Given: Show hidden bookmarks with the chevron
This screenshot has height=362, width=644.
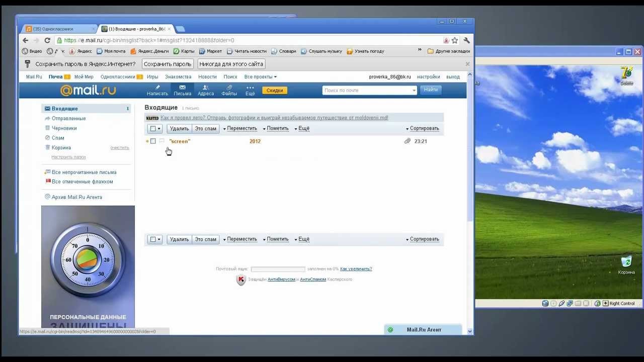Looking at the screenshot, I should 420,51.
